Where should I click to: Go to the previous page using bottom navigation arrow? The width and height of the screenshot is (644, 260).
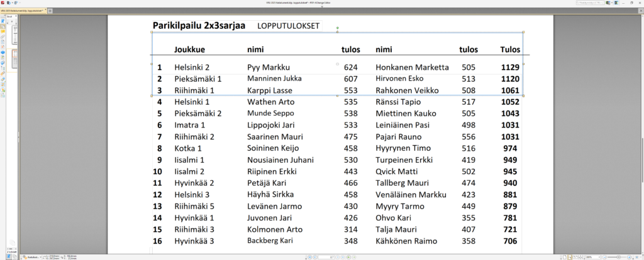click(314, 257)
